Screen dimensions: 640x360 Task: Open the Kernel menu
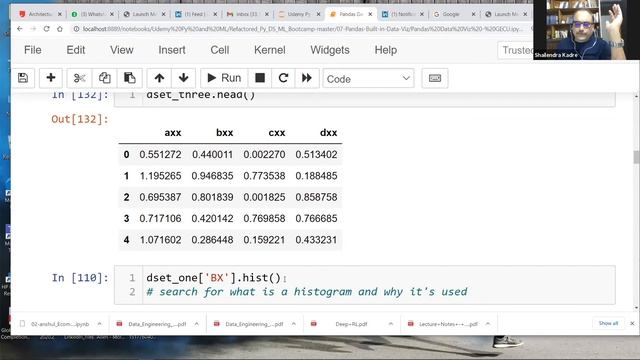[x=269, y=50]
